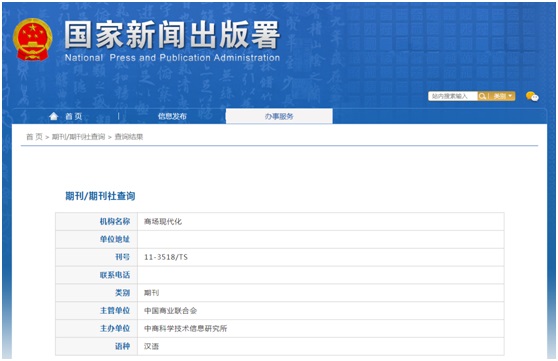Screen dimensions: 558x361
Task: Focus the 站内搜索输入 search box
Action: 453,96
